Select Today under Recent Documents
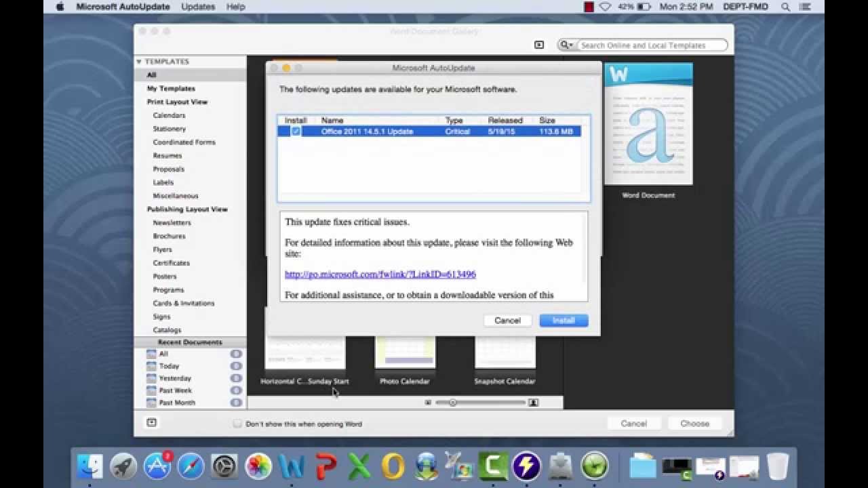This screenshot has width=868, height=488. click(x=169, y=366)
